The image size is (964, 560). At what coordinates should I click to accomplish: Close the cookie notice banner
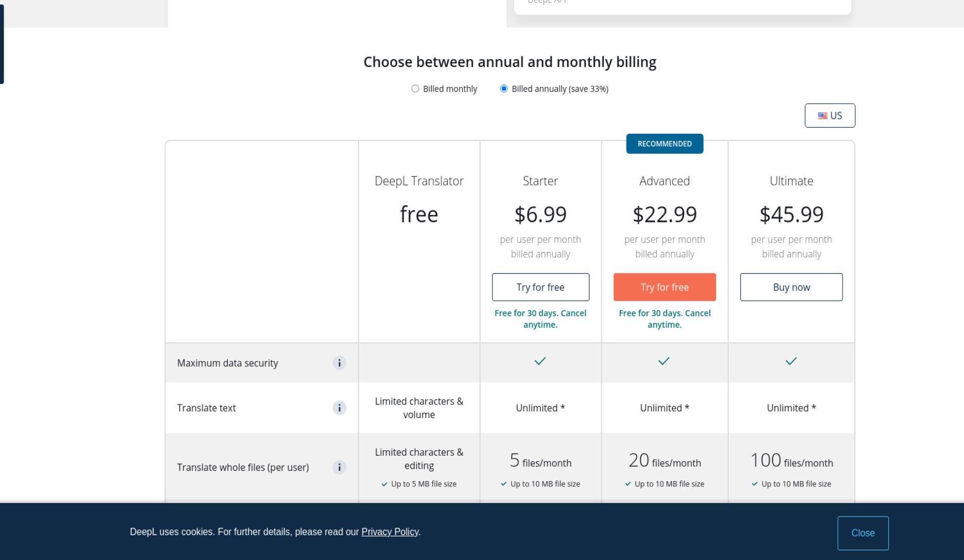click(x=863, y=533)
